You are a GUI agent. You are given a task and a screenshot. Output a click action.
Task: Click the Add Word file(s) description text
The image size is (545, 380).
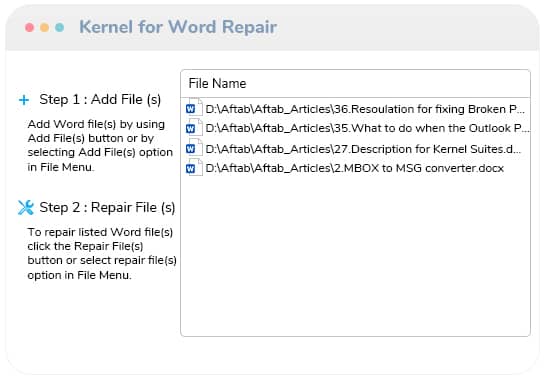click(100, 146)
